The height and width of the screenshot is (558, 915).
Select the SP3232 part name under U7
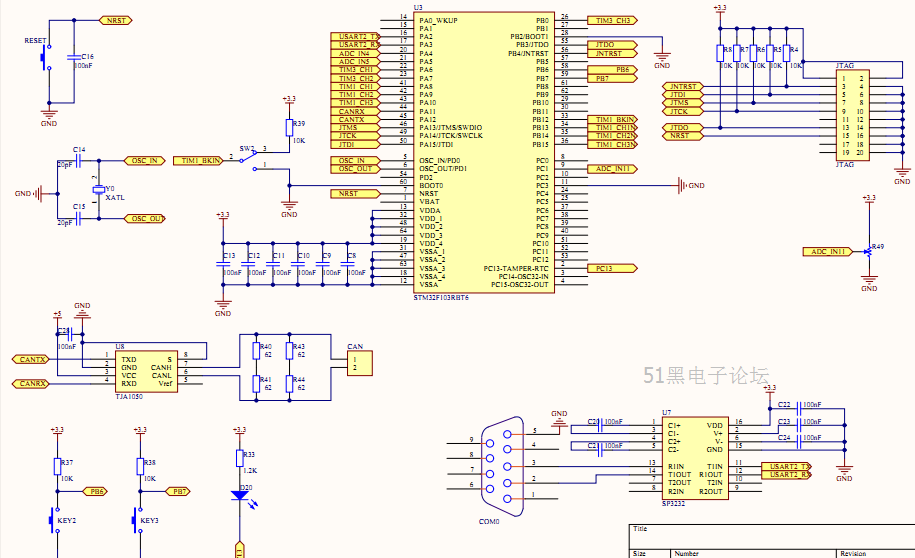673,503
